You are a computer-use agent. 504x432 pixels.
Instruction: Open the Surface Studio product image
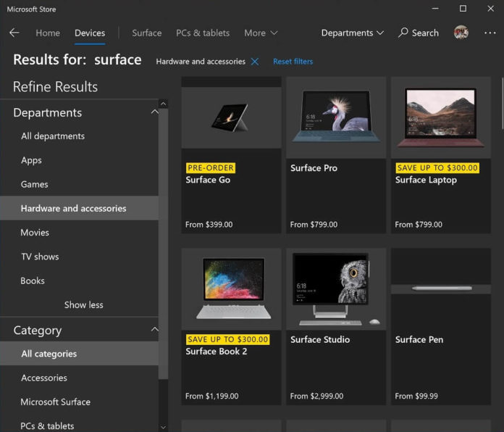pyautogui.click(x=336, y=289)
